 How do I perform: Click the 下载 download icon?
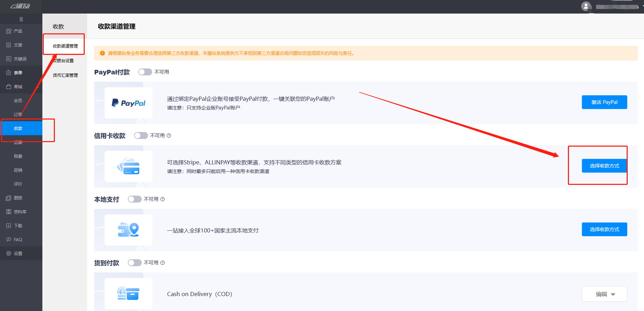[x=9, y=226]
